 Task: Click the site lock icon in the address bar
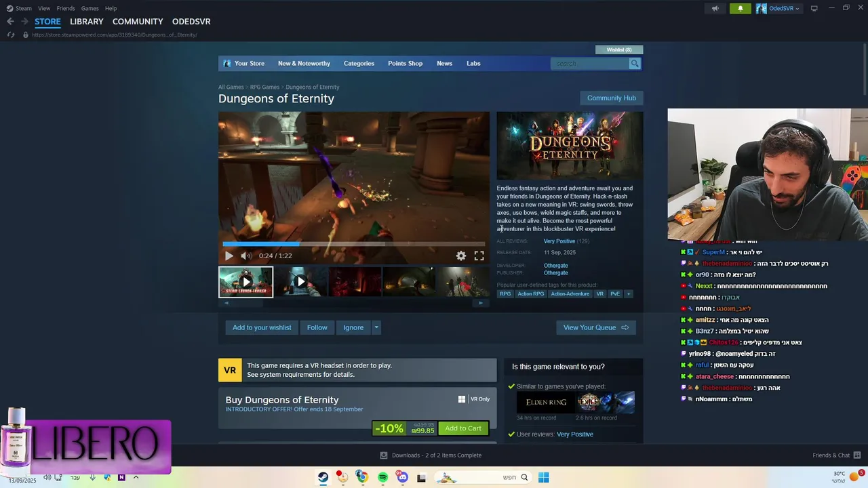point(26,35)
